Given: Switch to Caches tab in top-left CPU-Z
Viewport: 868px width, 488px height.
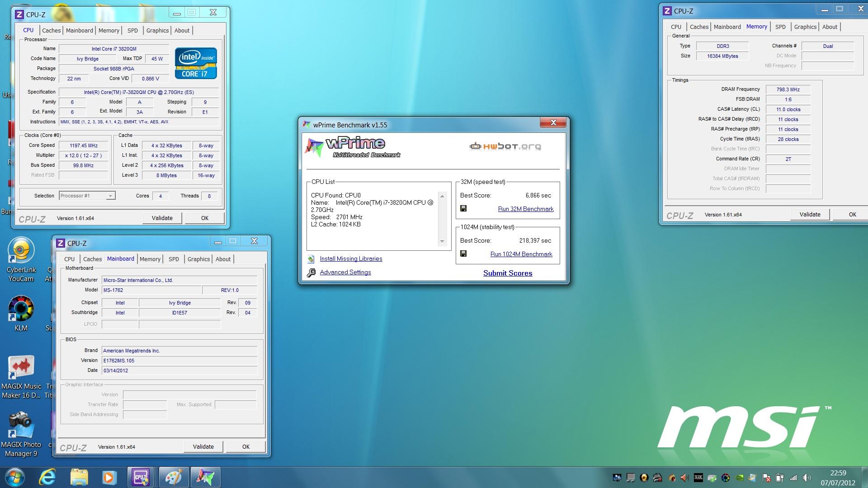Looking at the screenshot, I should pos(51,30).
